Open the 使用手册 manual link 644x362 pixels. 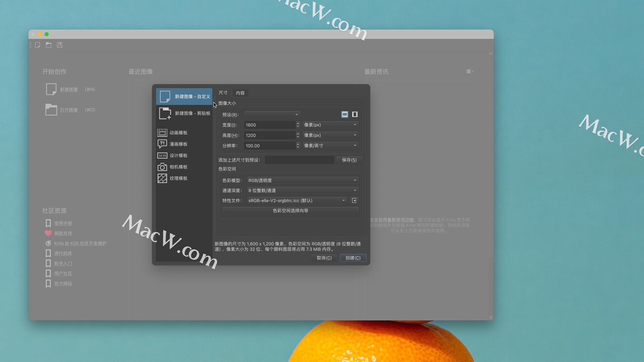tap(63, 223)
